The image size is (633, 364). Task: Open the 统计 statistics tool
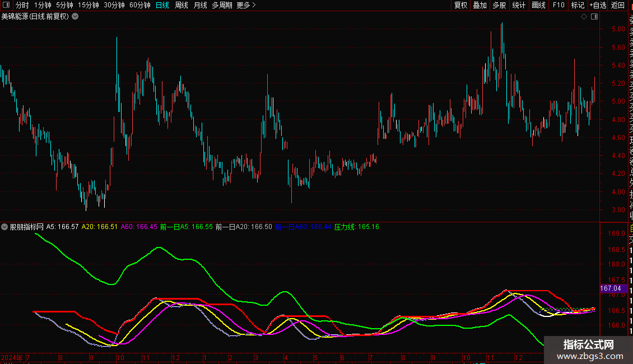519,5
